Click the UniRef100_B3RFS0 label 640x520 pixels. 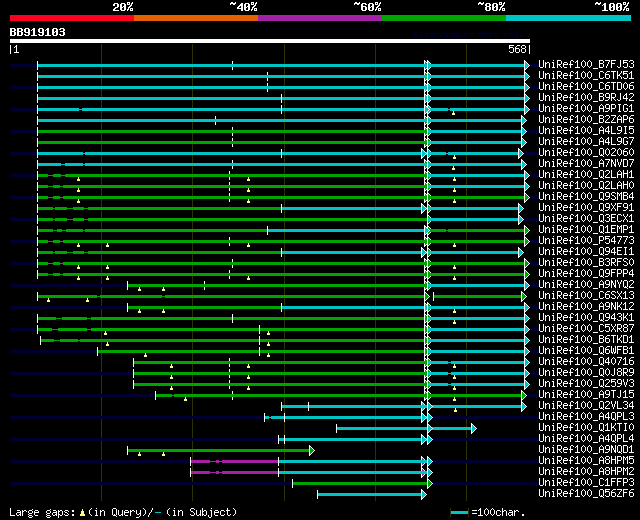[x=586, y=263]
